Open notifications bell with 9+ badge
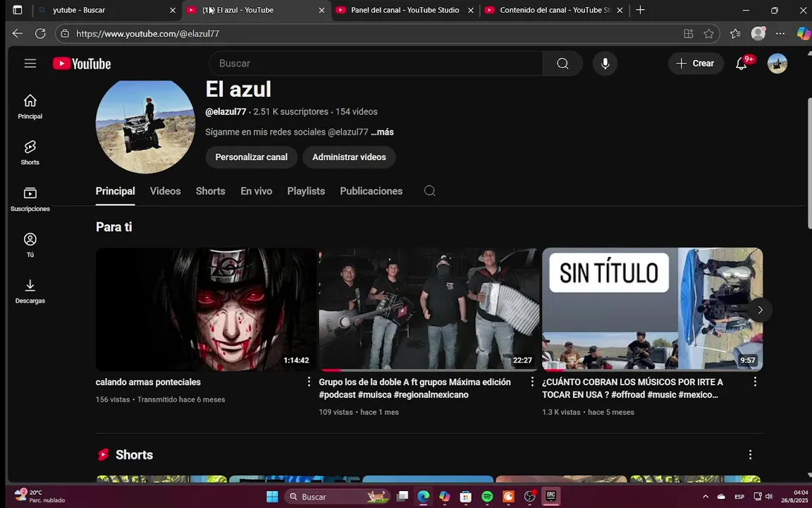The image size is (812, 508). click(742, 64)
